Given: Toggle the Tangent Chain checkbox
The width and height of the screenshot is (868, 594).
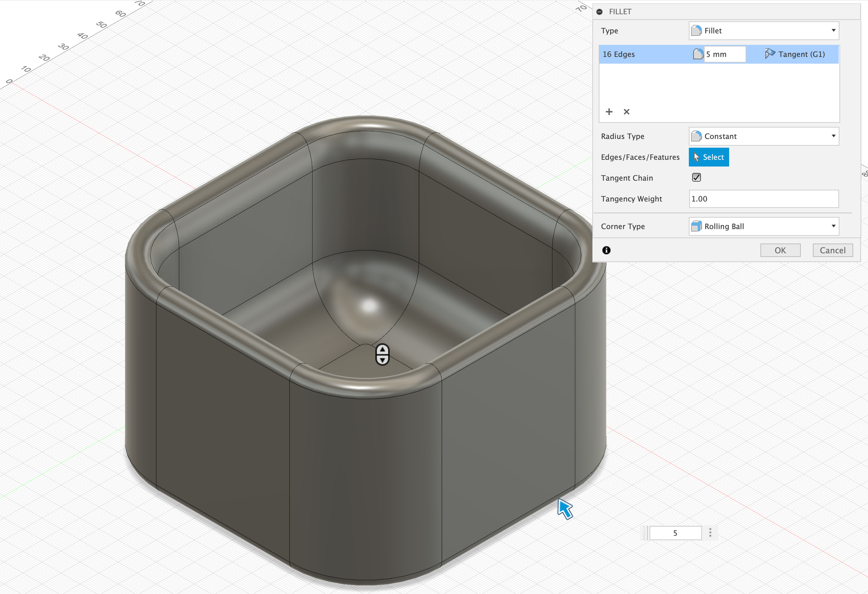Looking at the screenshot, I should point(697,178).
